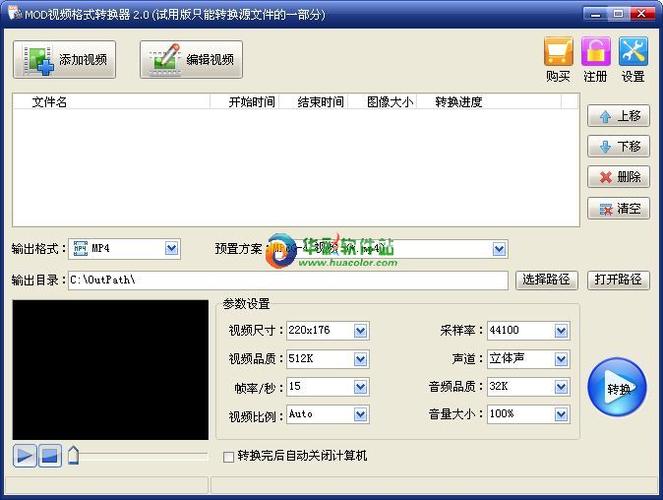Click the 转换进度 column header
This screenshot has height=500, width=663.
coord(489,102)
